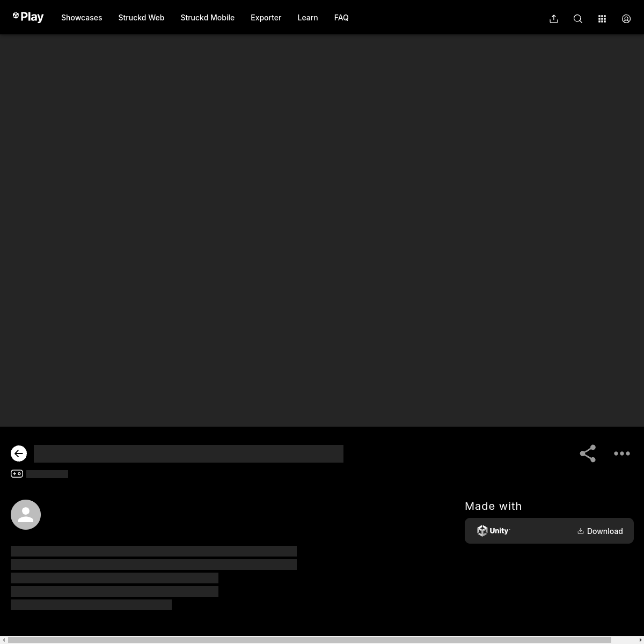Click the upload icon in header
The image size is (644, 644).
coord(554,19)
